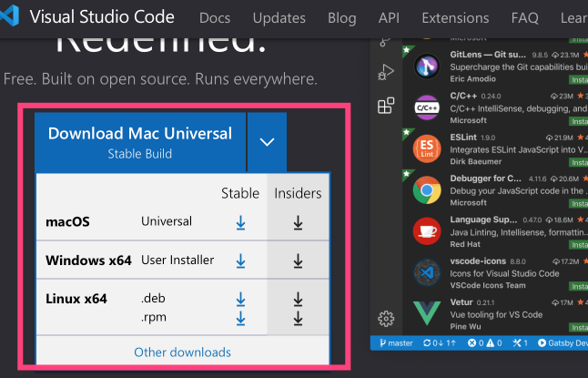
Task: Click Download Mac Universal Stable Build button
Action: tap(140, 142)
